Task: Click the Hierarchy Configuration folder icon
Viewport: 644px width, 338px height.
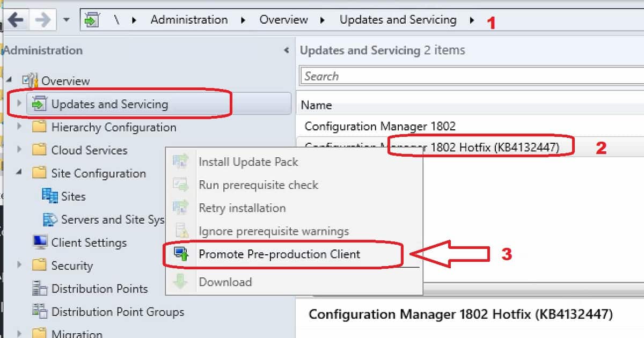Action: (39, 127)
